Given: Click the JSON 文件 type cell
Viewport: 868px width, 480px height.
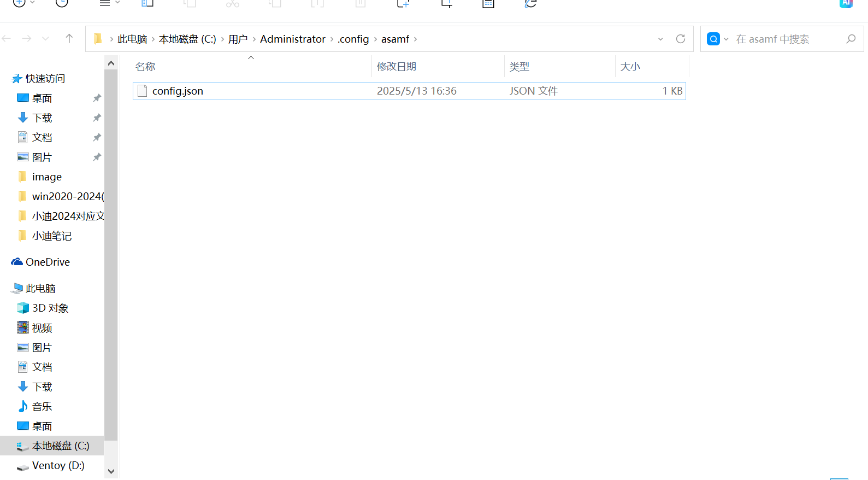Looking at the screenshot, I should point(534,91).
